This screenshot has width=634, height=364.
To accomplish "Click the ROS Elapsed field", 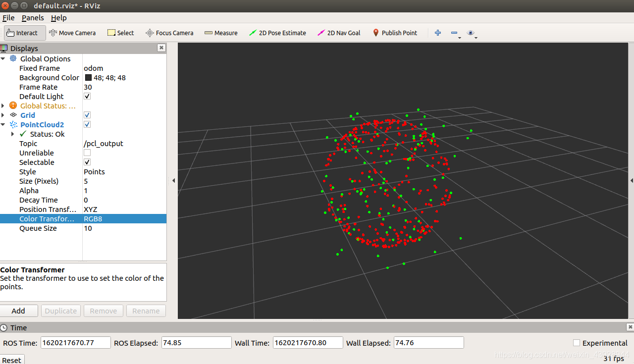I will pos(196,343).
